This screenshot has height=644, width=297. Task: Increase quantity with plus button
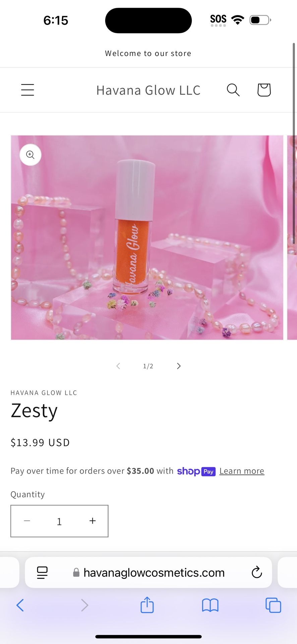(x=93, y=521)
